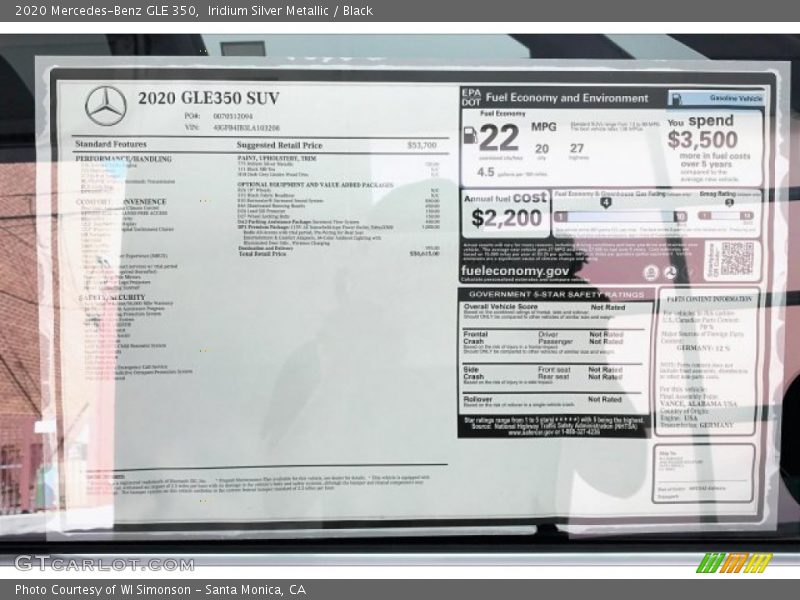Click the Mercedes-Benz star logo
This screenshot has height=600, width=800.
coord(106,106)
